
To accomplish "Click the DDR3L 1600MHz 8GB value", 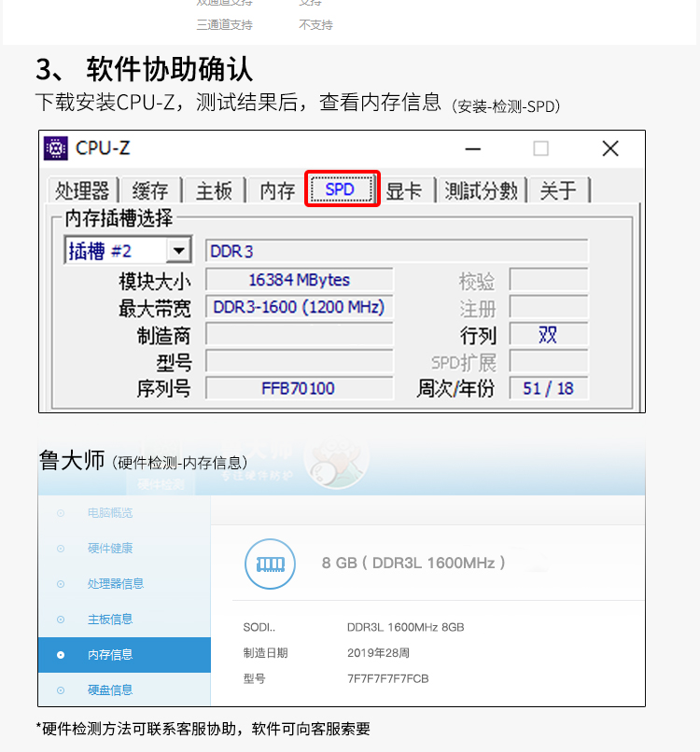I will (x=406, y=627).
